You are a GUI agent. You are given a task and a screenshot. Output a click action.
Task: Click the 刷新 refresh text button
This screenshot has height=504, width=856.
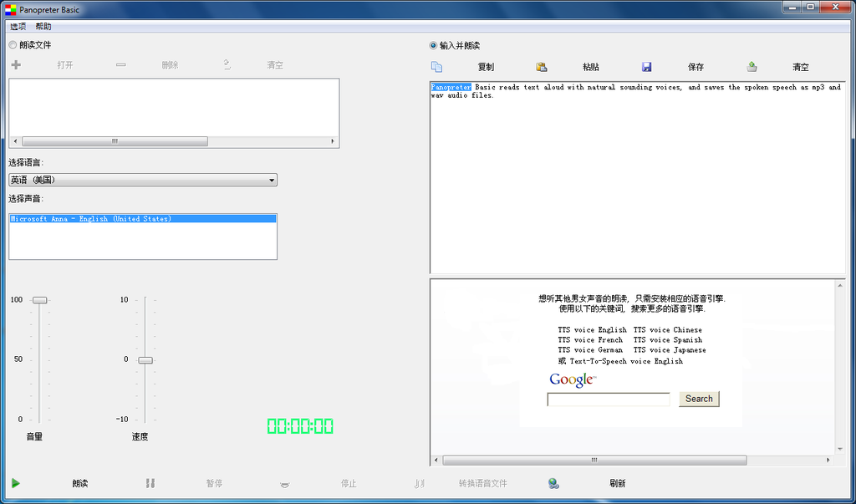[x=617, y=483]
